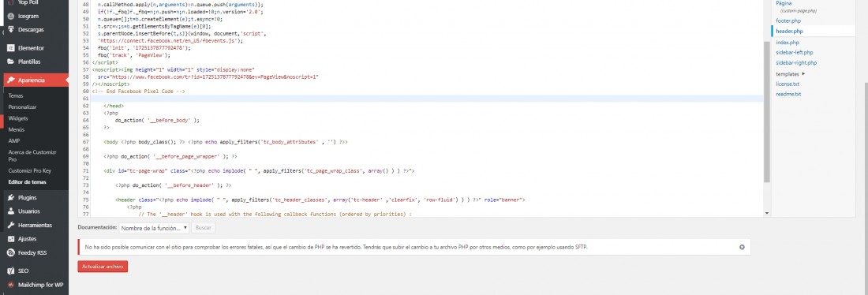Expand the templates folder arrow
The width and height of the screenshot is (868, 295).
(x=803, y=73)
